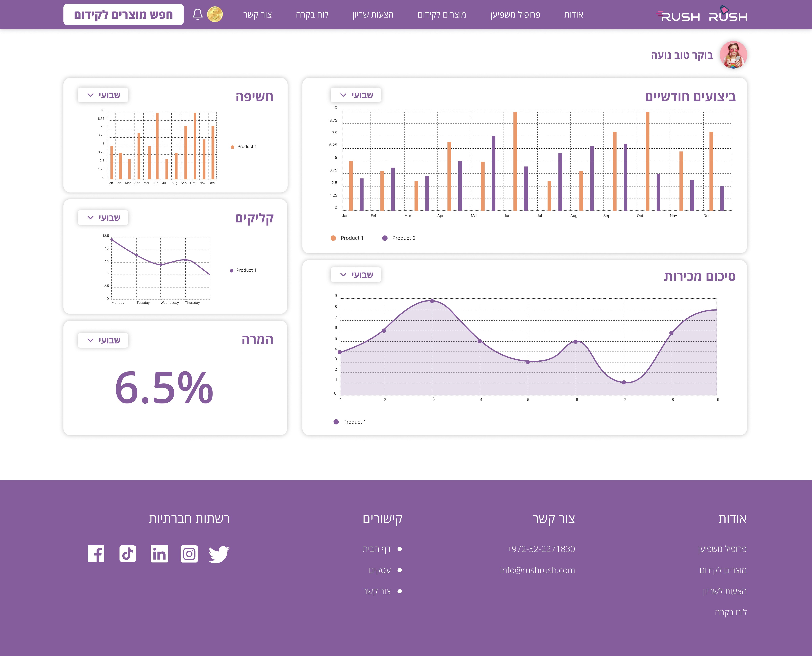This screenshot has width=812, height=656.
Task: Click the sales chart peak point at 3
Action: point(432,301)
